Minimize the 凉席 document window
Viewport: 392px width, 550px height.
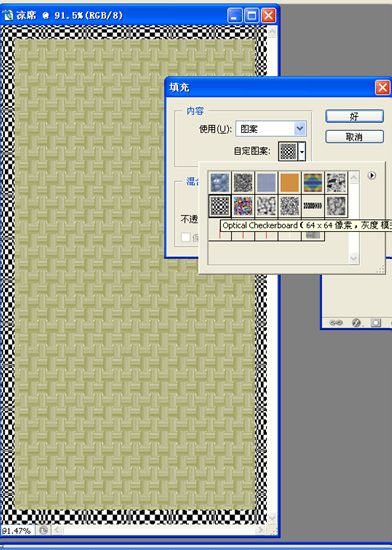point(235,16)
